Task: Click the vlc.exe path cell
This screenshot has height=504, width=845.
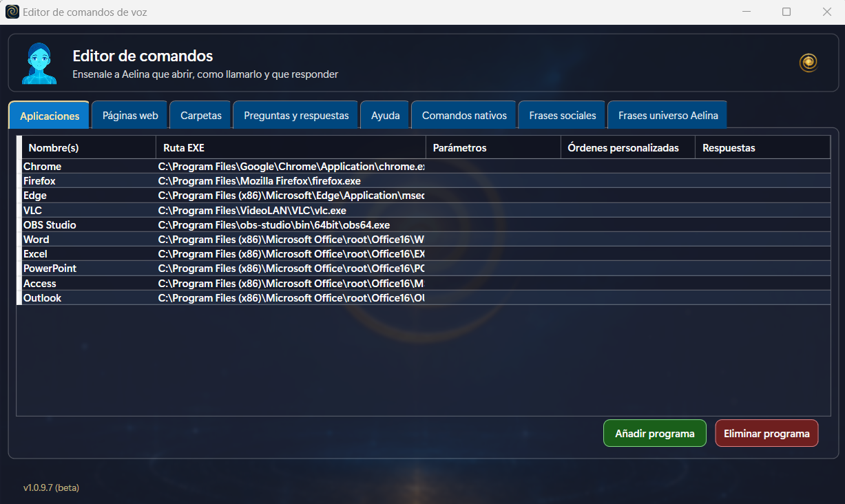Action: point(291,211)
